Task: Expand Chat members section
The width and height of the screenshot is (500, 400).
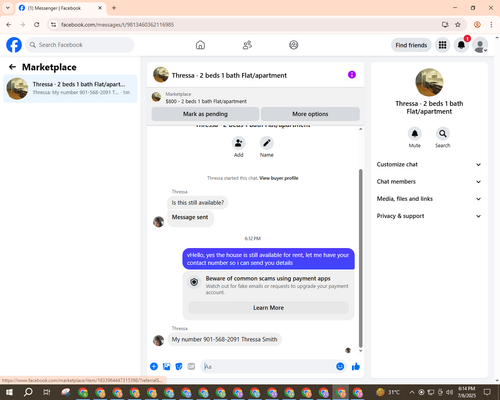Action: (429, 182)
